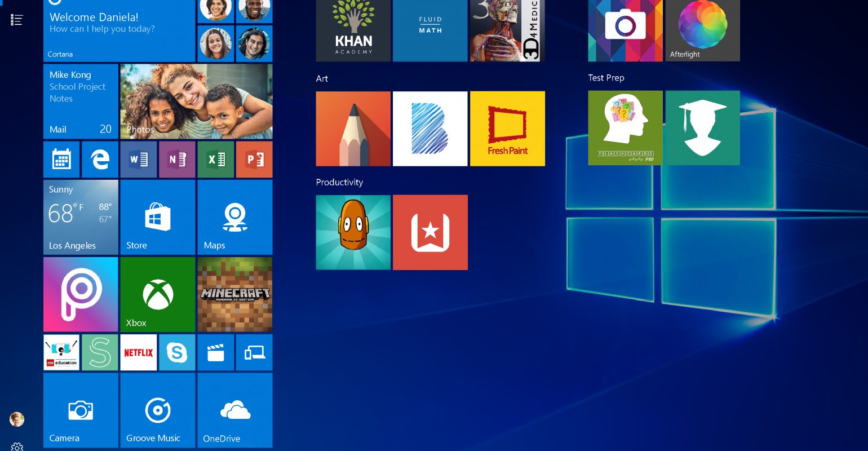The width and height of the screenshot is (868, 451).
Task: Open the Excel tile
Action: (216, 160)
